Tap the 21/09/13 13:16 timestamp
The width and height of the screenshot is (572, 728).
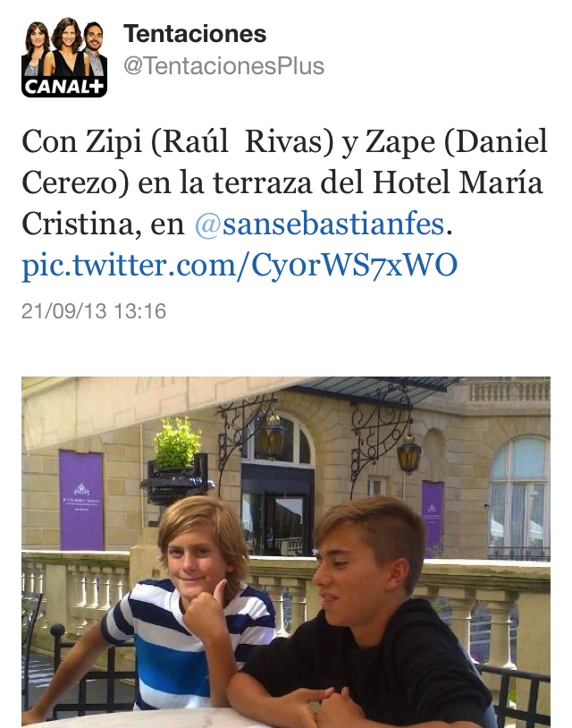click(94, 311)
